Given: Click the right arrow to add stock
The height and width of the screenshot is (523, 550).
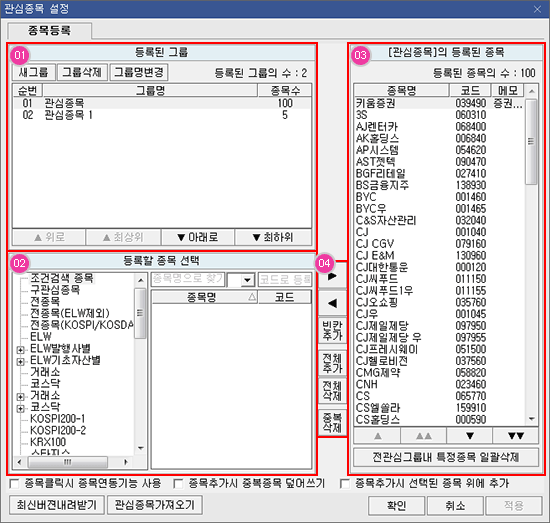Looking at the screenshot, I should coord(332,276).
